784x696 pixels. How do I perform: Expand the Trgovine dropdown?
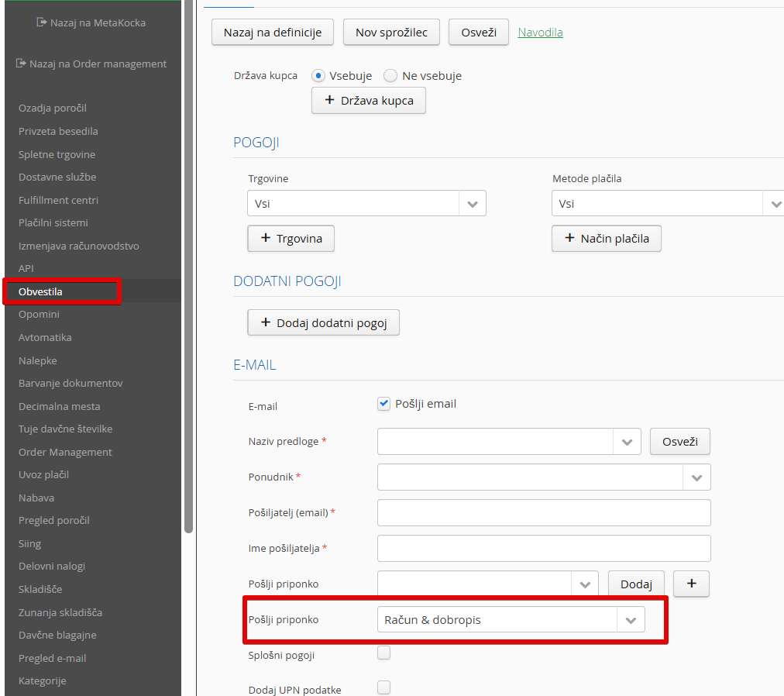472,204
